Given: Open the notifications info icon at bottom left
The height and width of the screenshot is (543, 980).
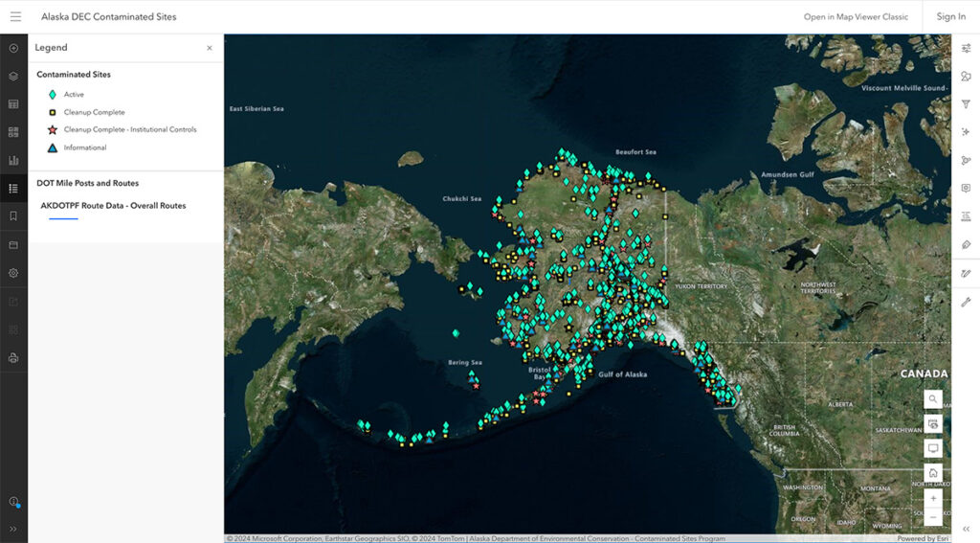Looking at the screenshot, I should pyautogui.click(x=13, y=502).
